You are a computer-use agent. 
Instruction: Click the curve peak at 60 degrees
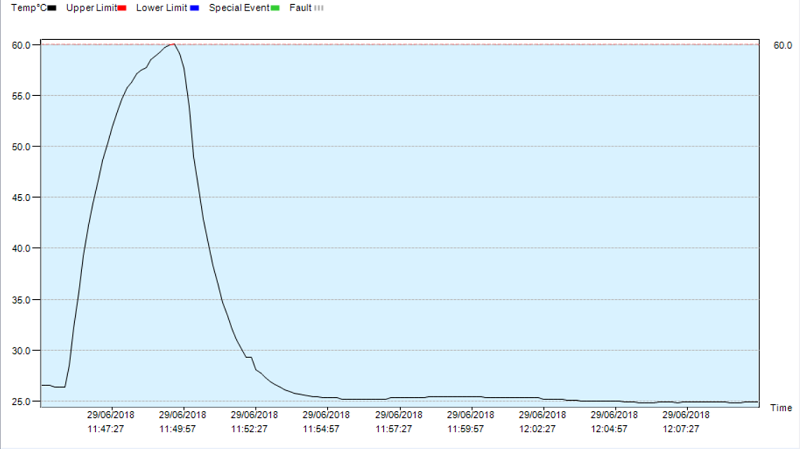(x=173, y=44)
